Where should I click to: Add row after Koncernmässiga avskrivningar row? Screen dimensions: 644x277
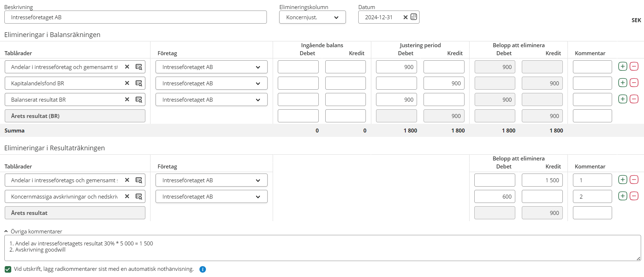pyautogui.click(x=622, y=196)
